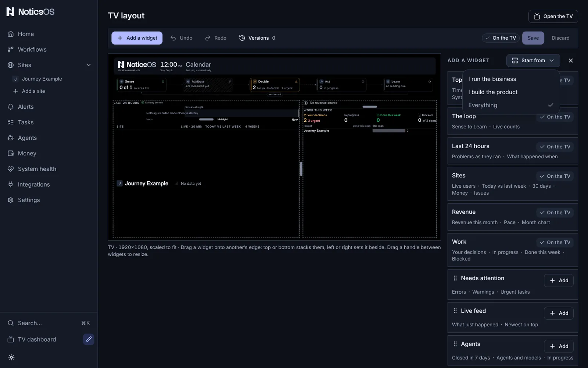Select the Decide card in the TV preview

click(275, 85)
